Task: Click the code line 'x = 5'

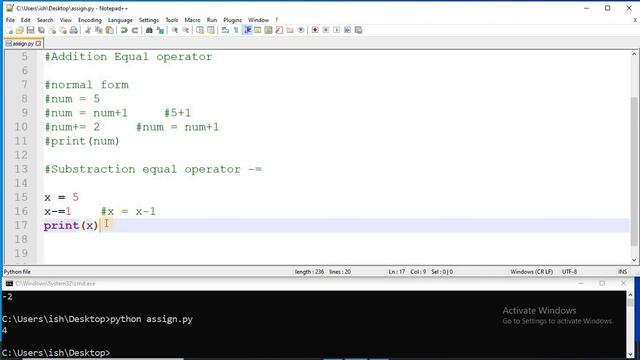Action: click(x=61, y=198)
